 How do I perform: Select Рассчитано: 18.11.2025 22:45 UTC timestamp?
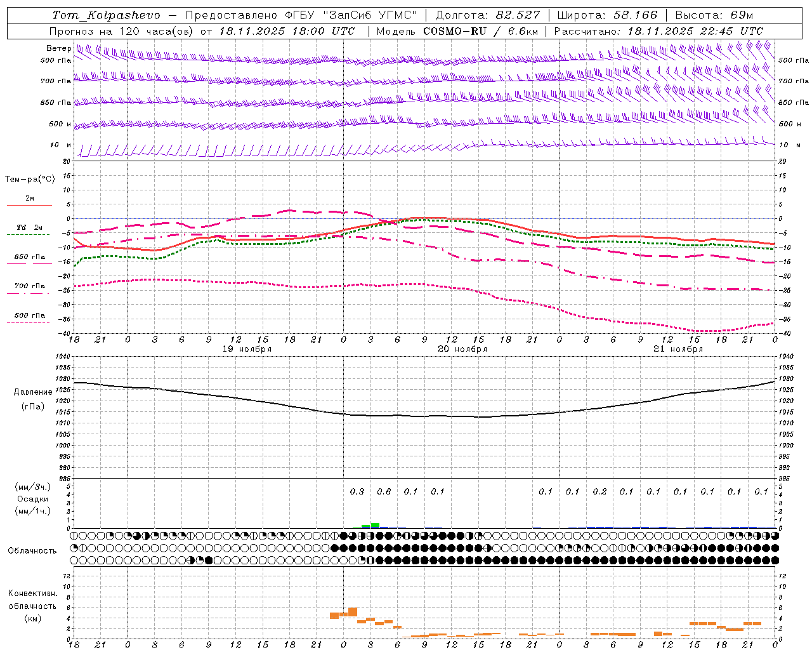(658, 31)
